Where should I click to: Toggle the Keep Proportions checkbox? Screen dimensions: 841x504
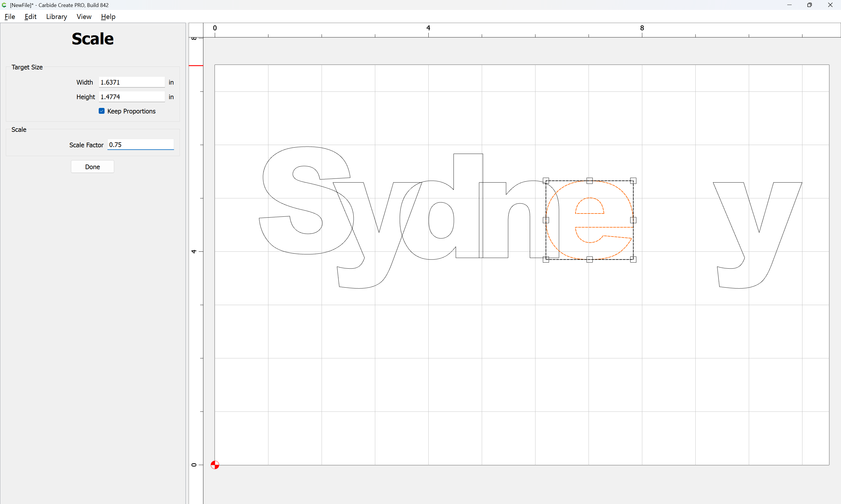point(102,111)
